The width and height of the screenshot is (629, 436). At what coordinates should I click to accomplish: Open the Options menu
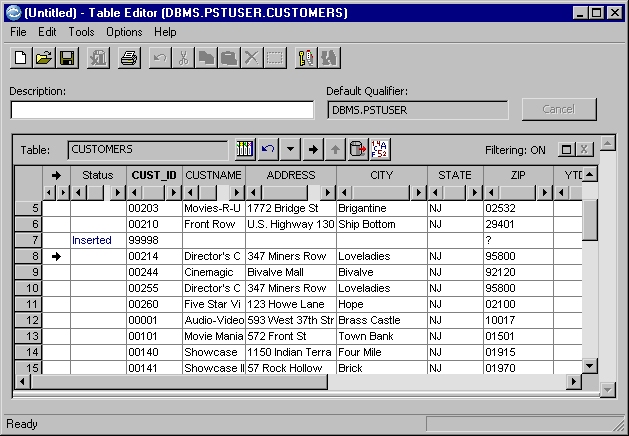coord(124,32)
